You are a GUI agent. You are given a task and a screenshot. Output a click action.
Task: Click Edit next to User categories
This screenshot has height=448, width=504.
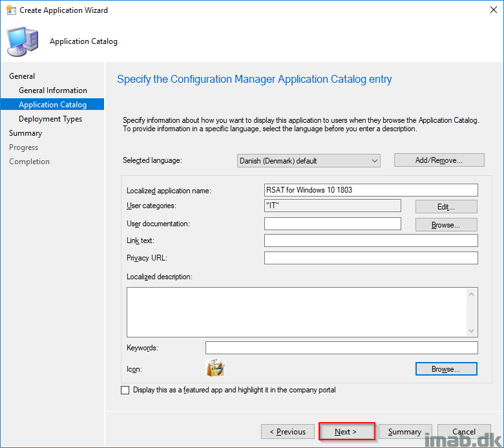(446, 206)
